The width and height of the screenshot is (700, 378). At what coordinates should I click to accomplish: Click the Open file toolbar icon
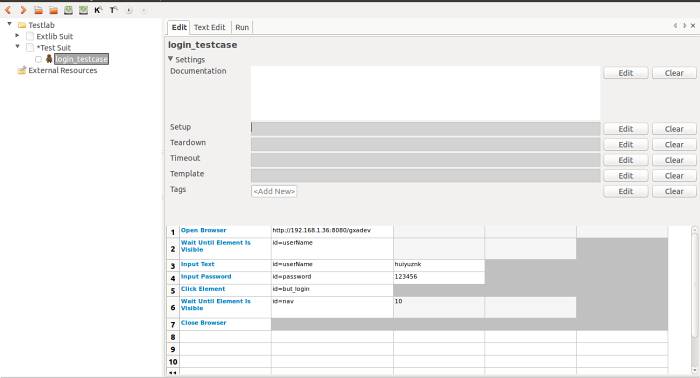pyautogui.click(x=38, y=10)
